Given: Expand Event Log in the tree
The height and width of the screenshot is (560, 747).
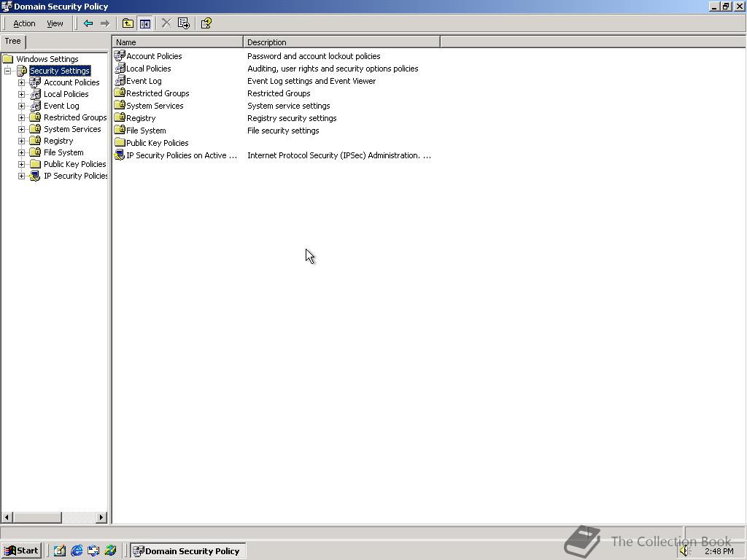Looking at the screenshot, I should 21,106.
